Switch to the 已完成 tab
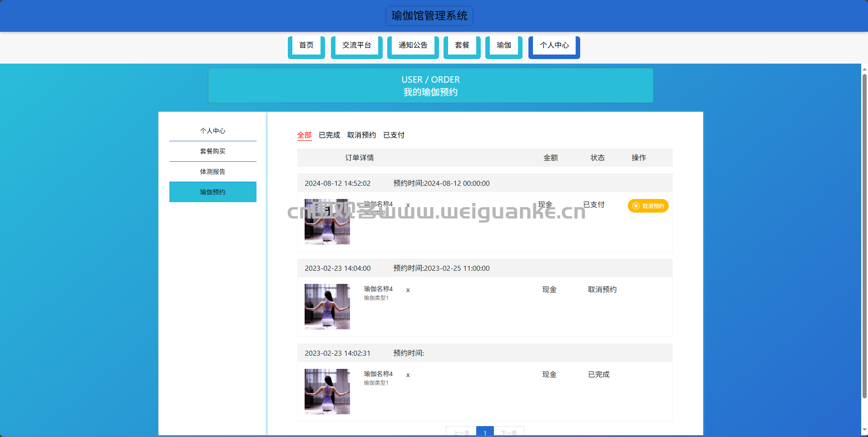 (x=330, y=135)
